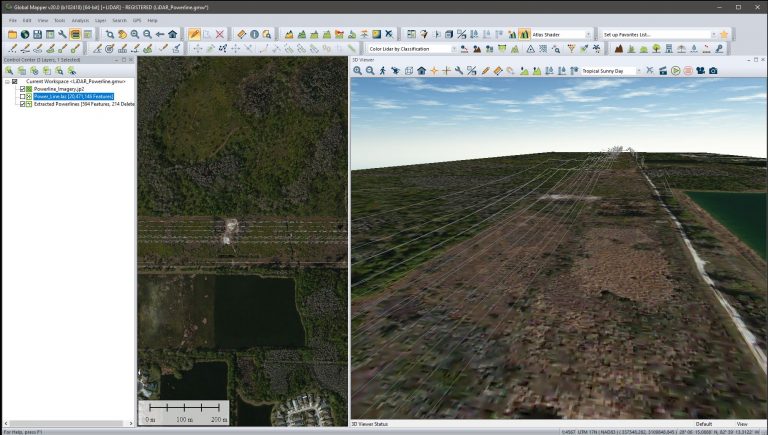Click the Lidar filter funnel icon
The image size is (768, 435).
[x=571, y=48]
